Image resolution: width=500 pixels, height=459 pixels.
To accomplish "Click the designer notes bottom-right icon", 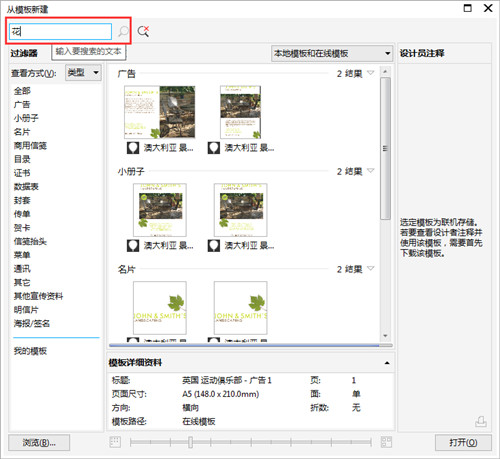I will 481,422.
